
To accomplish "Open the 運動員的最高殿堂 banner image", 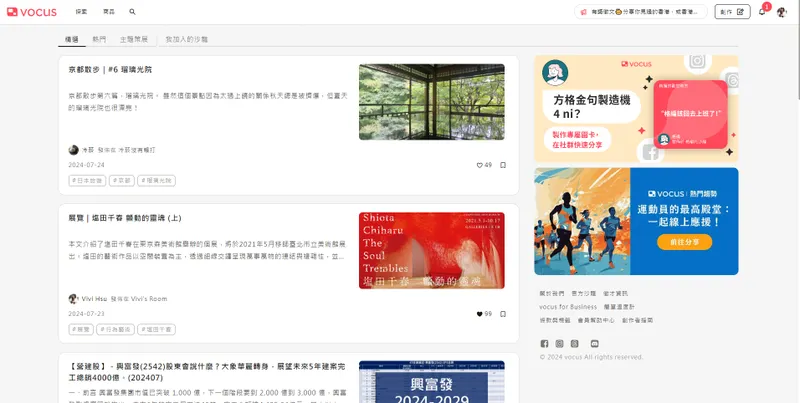I will coord(636,221).
